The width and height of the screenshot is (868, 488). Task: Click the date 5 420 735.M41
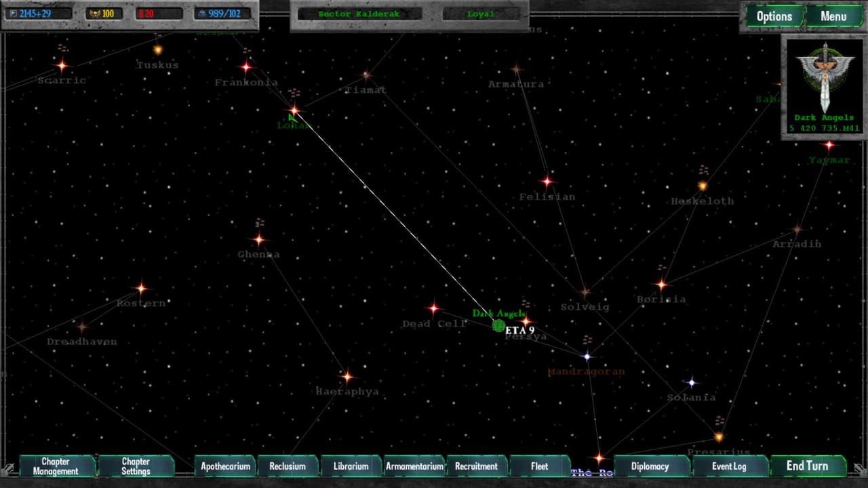(x=825, y=128)
